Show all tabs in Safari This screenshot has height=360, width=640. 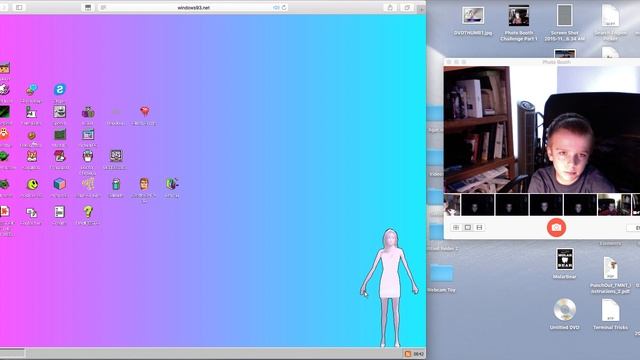(407, 7)
